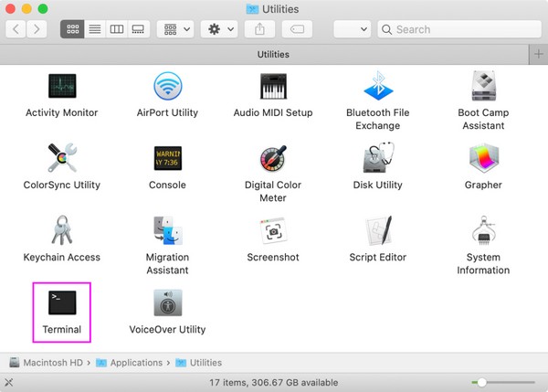Screen dimensions: 548x392
Task: Click the AirPort Utility label text
Action: tap(167, 112)
